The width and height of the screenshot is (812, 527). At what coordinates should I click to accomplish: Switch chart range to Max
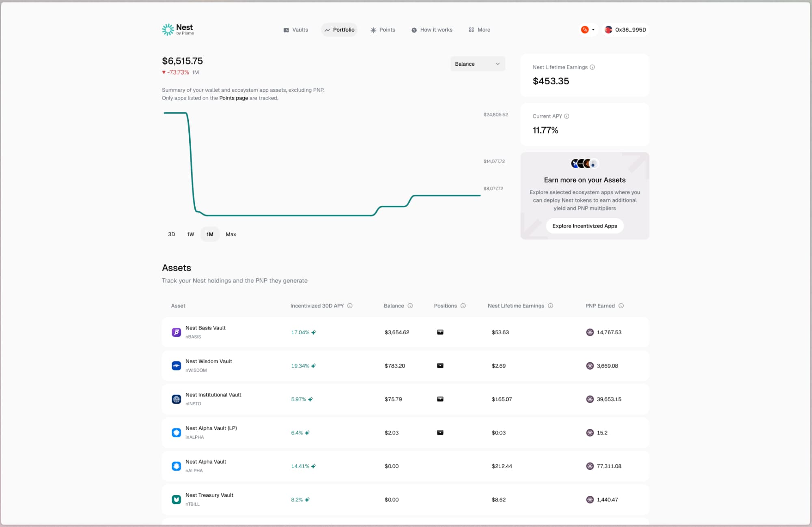(231, 234)
